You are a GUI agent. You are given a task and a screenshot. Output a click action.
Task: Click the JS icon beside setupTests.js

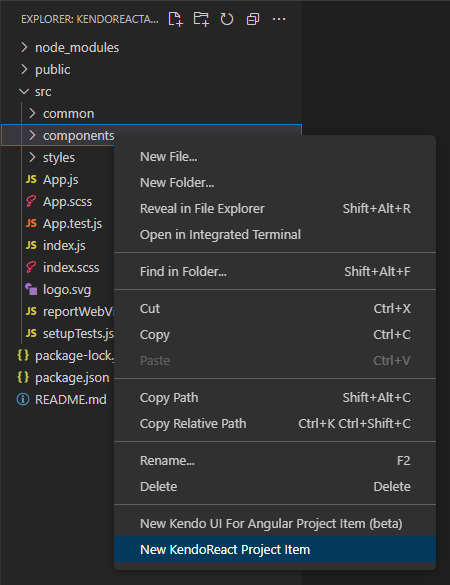point(31,333)
